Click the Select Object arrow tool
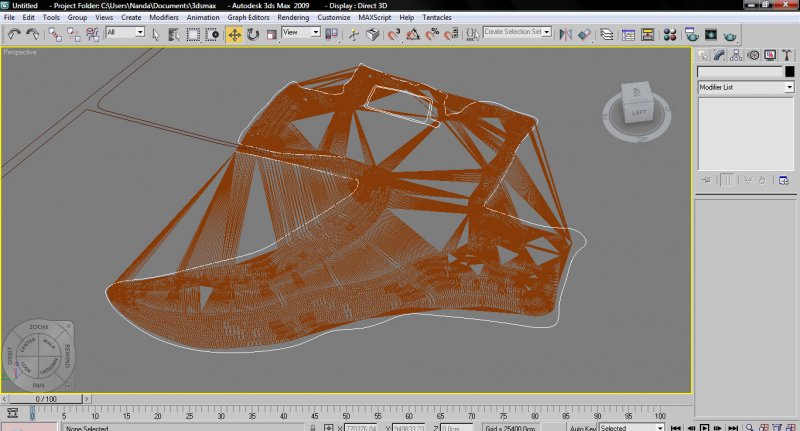 coord(158,34)
